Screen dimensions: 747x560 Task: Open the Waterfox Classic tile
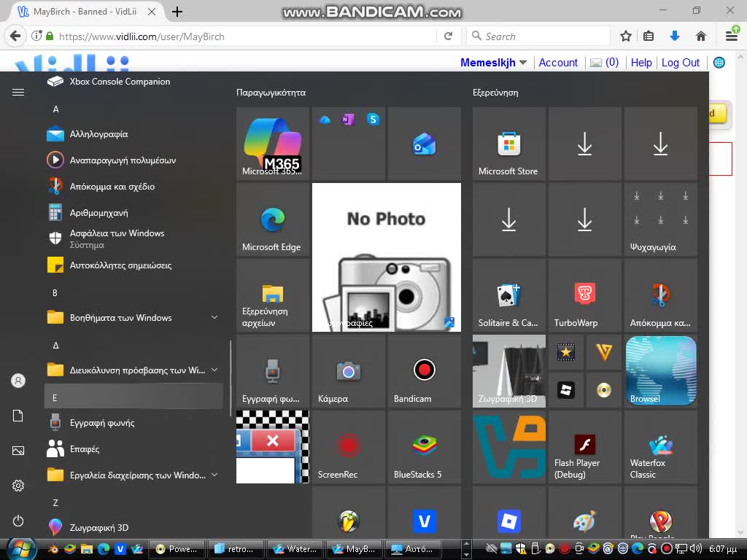[x=660, y=447]
